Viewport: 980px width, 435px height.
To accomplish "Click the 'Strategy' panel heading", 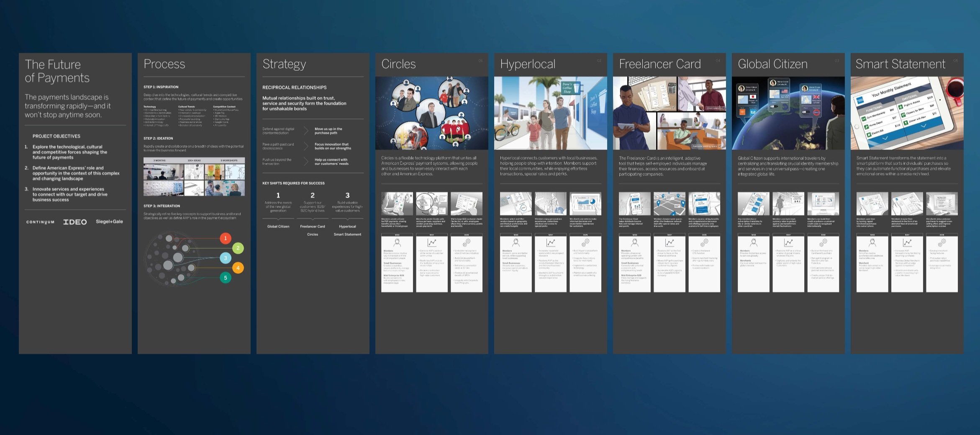I will coord(284,64).
